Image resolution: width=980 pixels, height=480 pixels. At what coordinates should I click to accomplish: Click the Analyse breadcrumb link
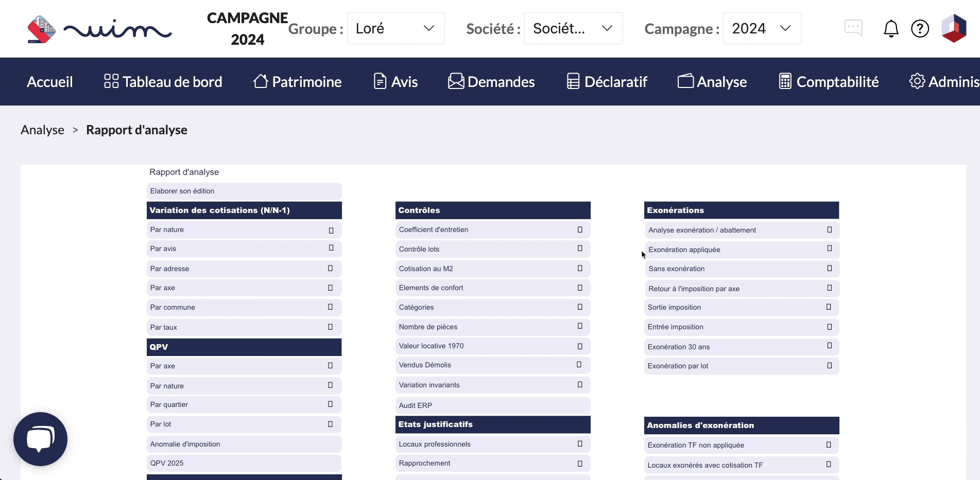[x=42, y=130]
